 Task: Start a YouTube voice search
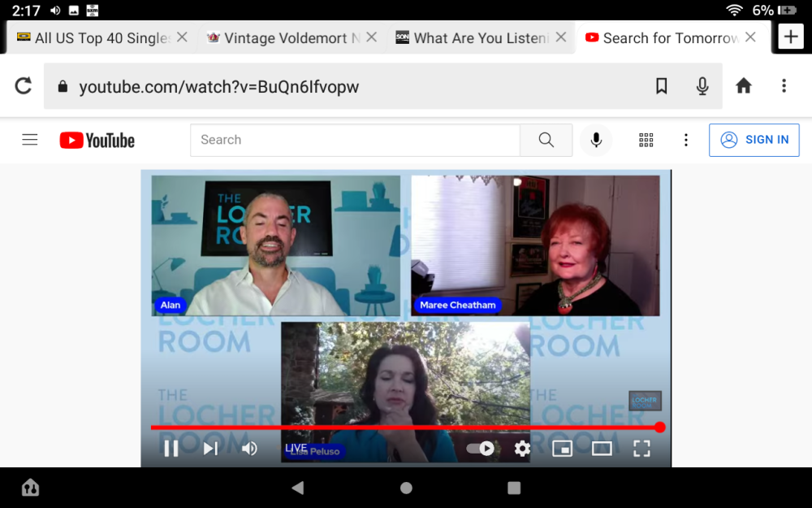point(596,140)
